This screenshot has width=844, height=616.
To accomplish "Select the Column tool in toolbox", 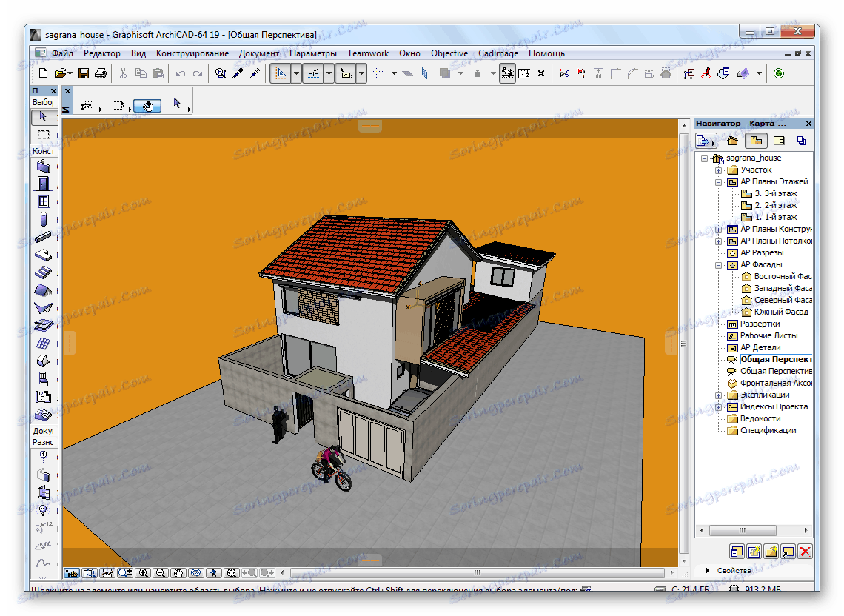I will click(x=43, y=219).
